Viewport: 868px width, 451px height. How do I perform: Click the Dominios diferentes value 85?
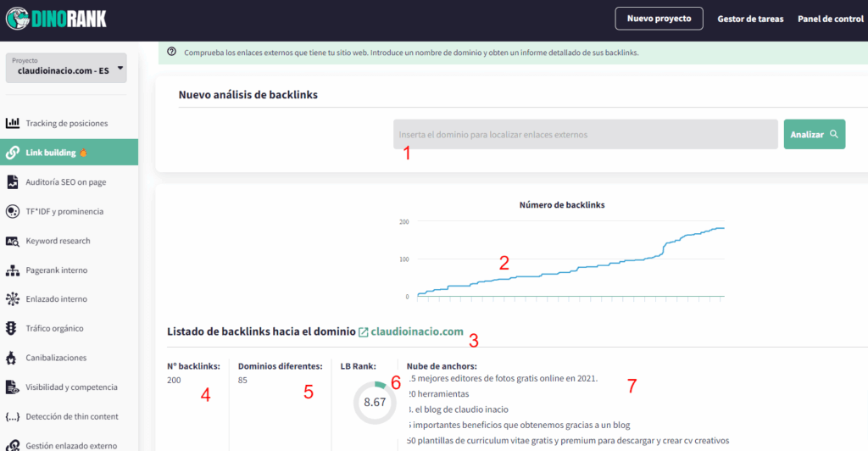click(242, 380)
